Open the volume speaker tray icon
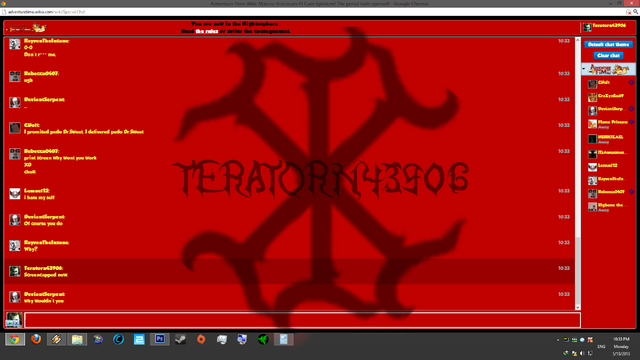 pos(582,353)
